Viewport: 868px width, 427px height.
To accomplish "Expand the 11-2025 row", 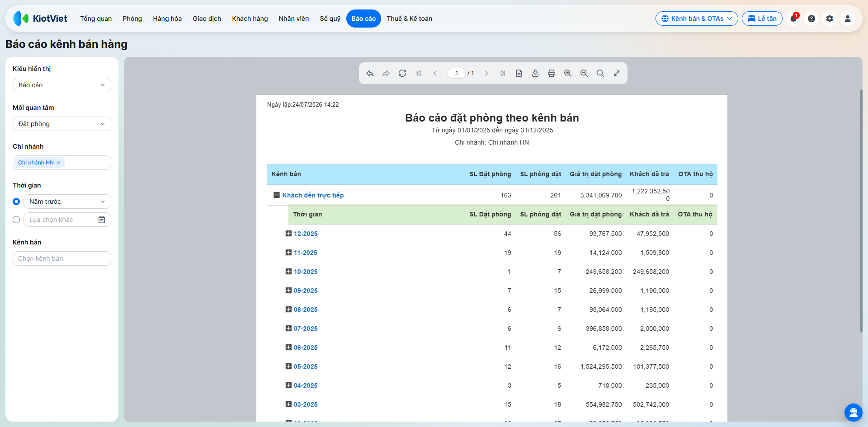I will (x=288, y=253).
